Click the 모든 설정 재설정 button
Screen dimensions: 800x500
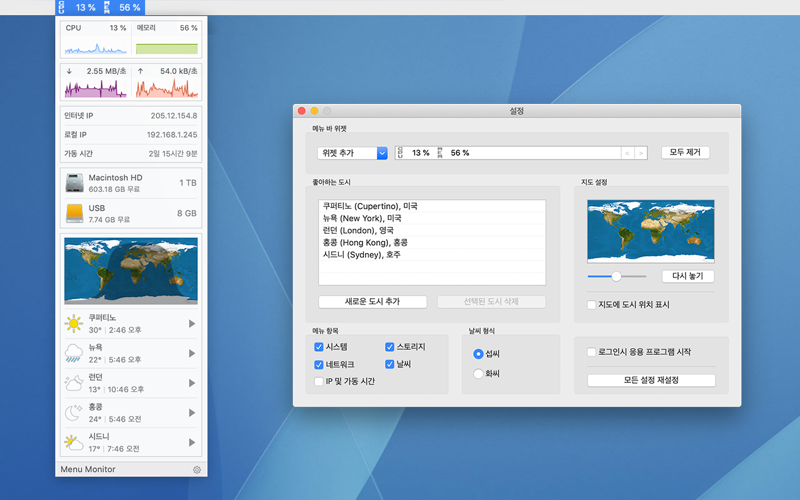click(x=651, y=380)
